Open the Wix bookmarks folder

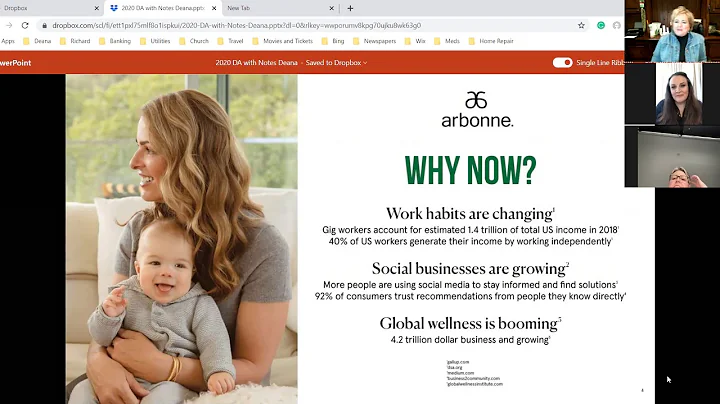(x=415, y=41)
